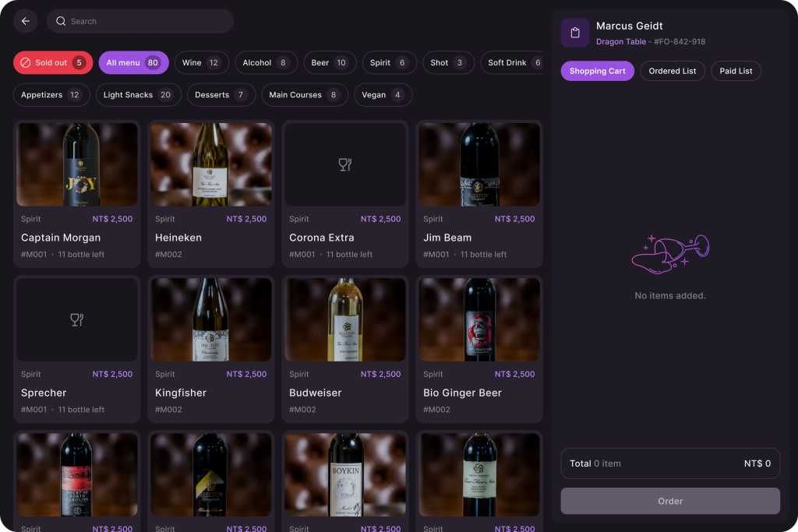Click the Marcus Geidt customer name
This screenshot has width=798, height=532.
(629, 26)
